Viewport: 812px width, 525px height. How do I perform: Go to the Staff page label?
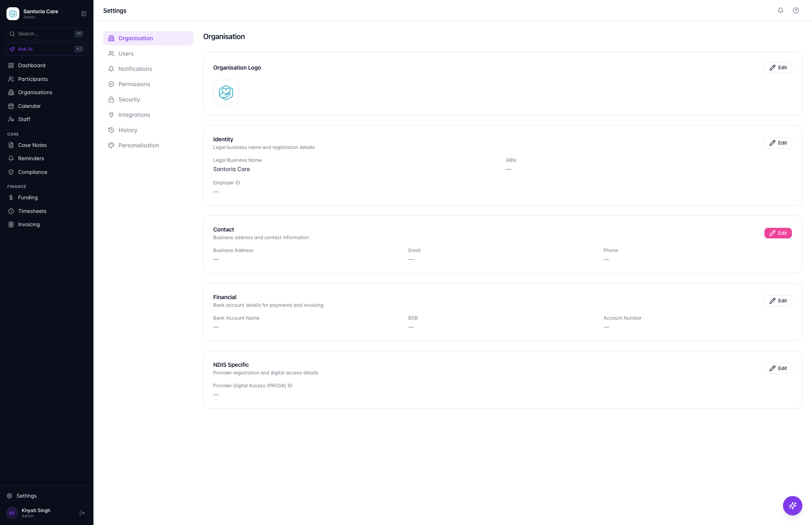pyautogui.click(x=24, y=119)
